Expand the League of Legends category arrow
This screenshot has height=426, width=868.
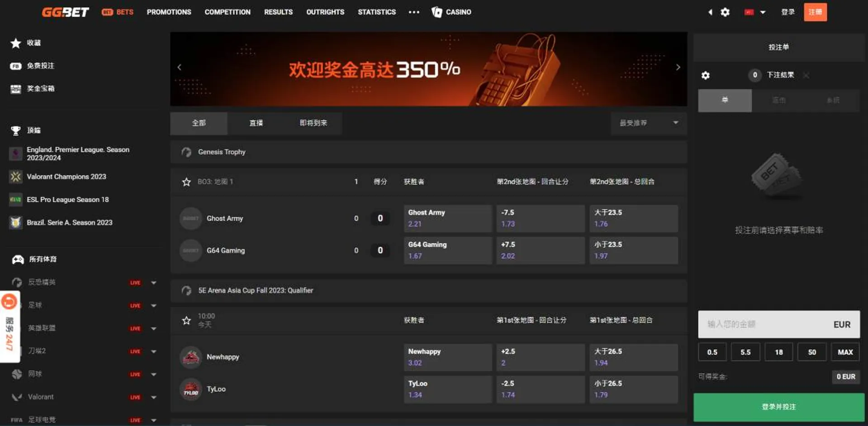tap(154, 329)
